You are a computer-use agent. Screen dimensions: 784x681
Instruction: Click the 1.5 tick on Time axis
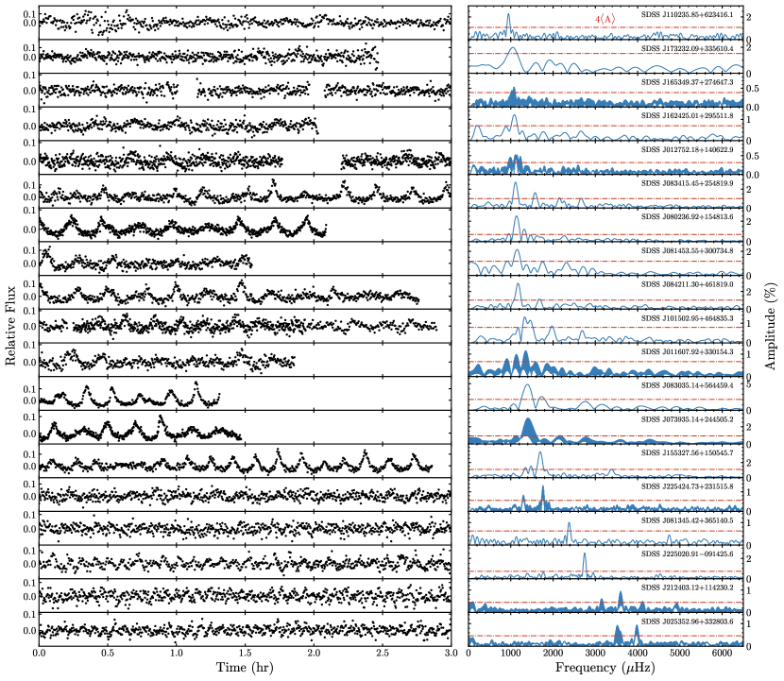(245, 653)
